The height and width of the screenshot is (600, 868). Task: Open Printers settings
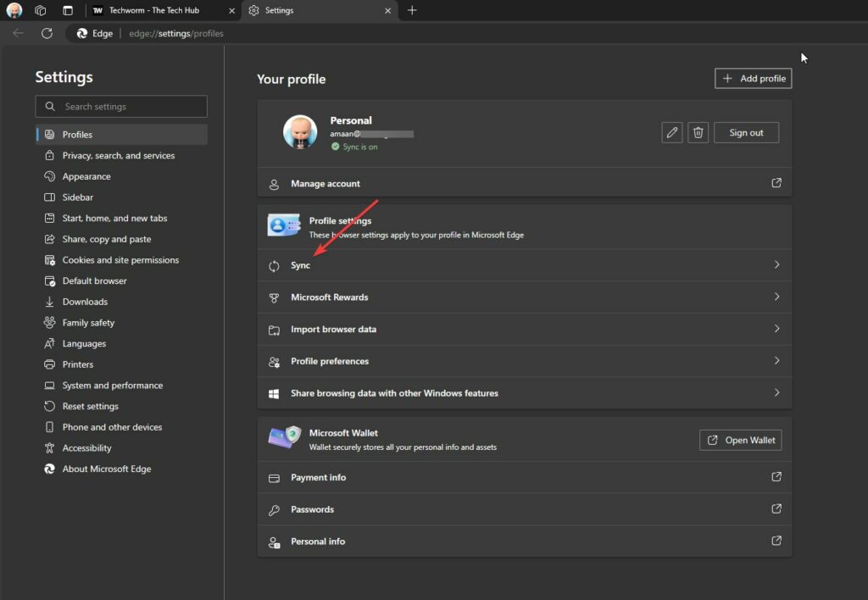[x=122, y=364]
